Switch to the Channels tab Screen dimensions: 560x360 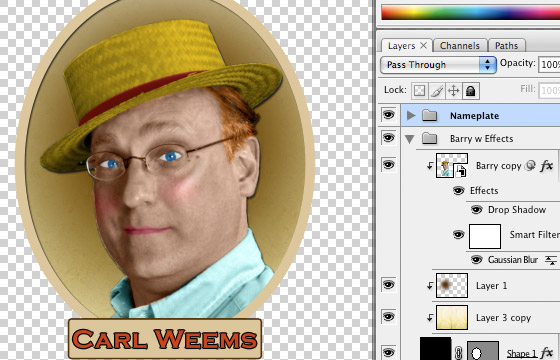460,46
